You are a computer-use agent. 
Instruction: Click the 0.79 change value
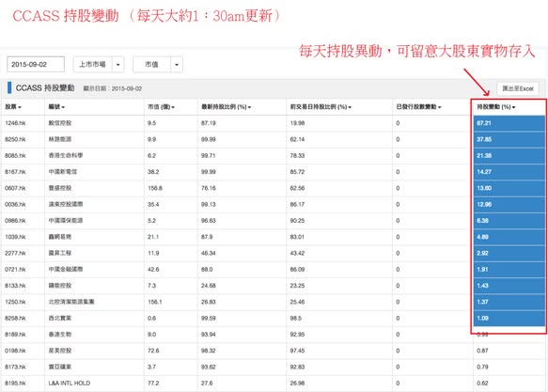click(482, 367)
